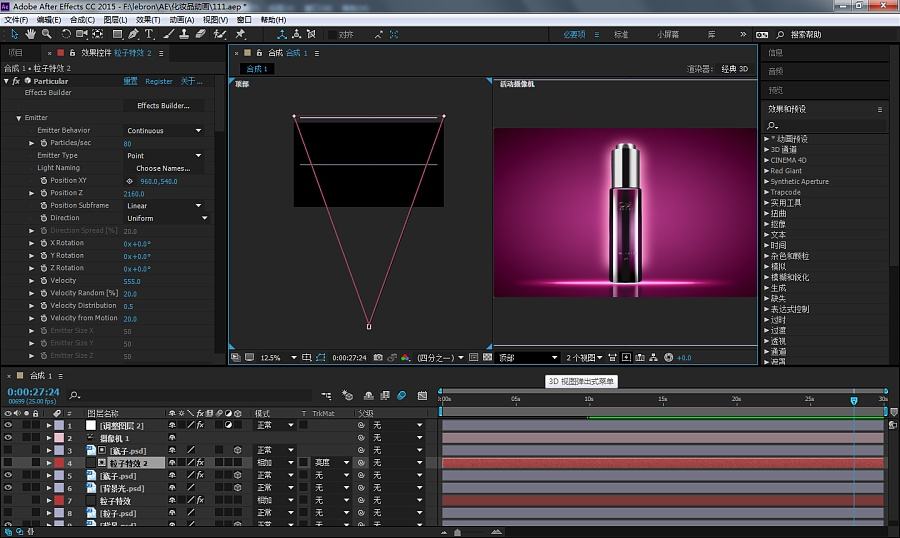Expand the Red Giant effects category
Viewport: 900px width, 538px height.
tap(767, 171)
